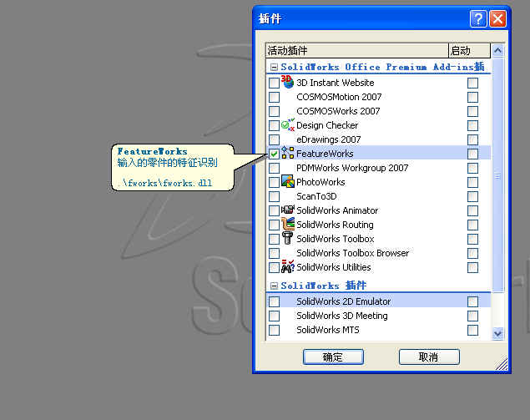Enable COSMOSWorks 2007 active checkbox

(x=274, y=112)
